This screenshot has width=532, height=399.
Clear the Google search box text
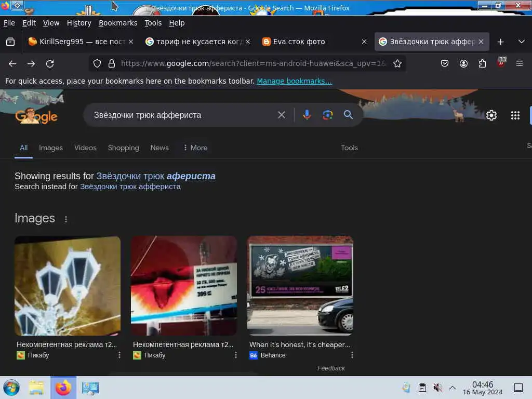[282, 115]
